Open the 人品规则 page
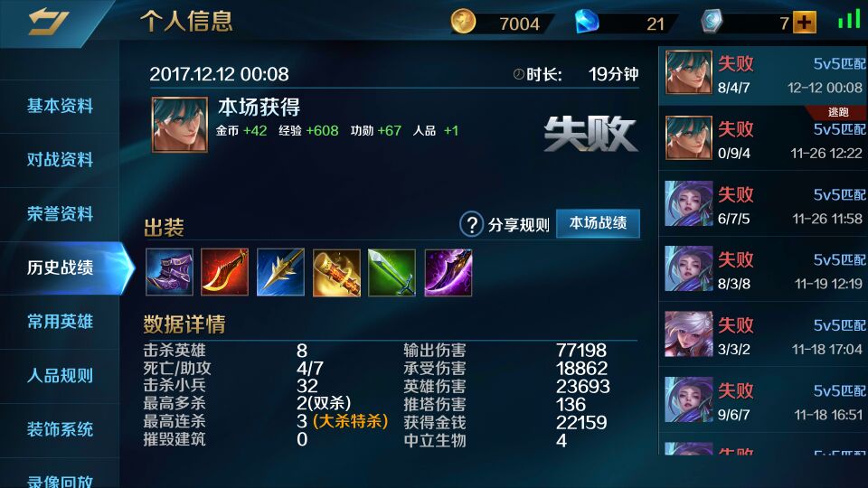Viewport: 868px width, 488px height. click(x=60, y=376)
